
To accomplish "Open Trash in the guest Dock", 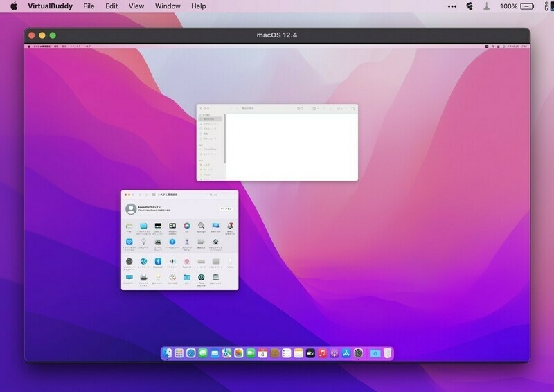I will [388, 353].
